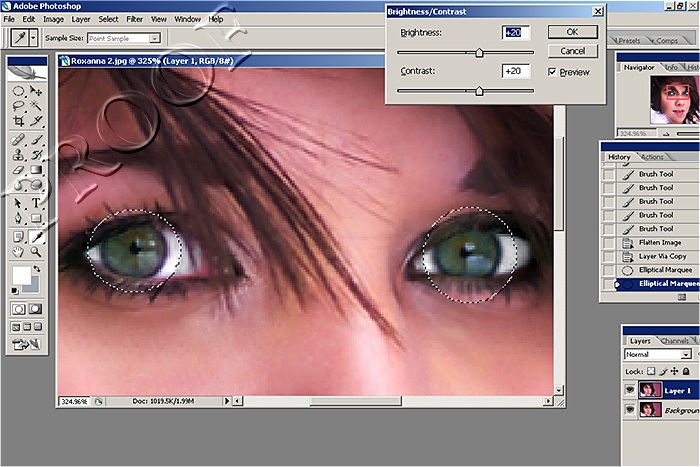Click the Brightness value field
This screenshot has height=467, width=700.
516,33
